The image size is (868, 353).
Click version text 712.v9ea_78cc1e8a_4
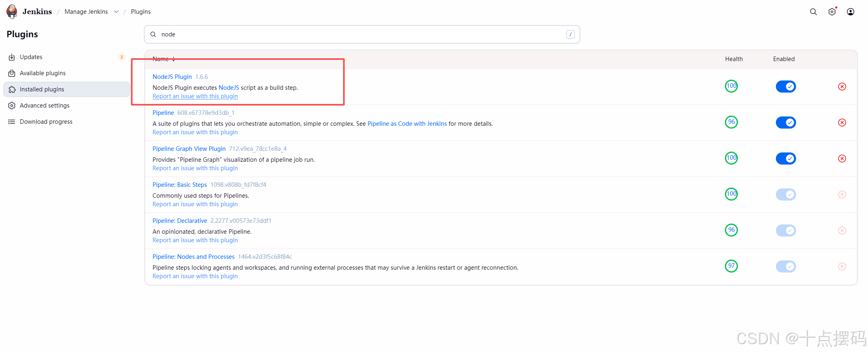click(258, 149)
